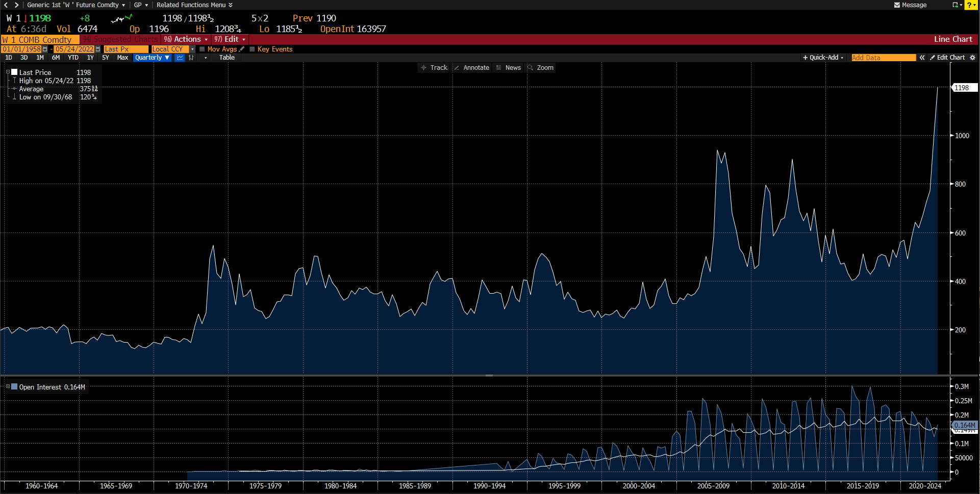Select the bar/candle chart type icon
Viewport: 980px width, 494px height.
(191, 58)
